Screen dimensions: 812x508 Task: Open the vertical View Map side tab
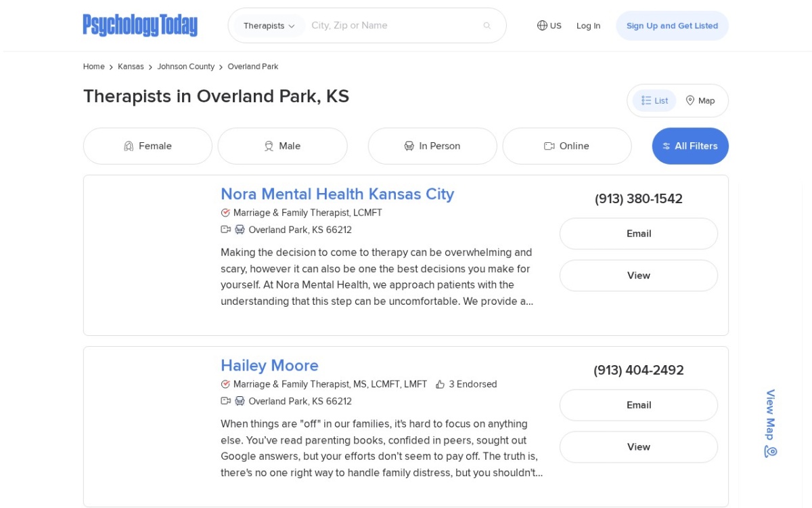(770, 423)
